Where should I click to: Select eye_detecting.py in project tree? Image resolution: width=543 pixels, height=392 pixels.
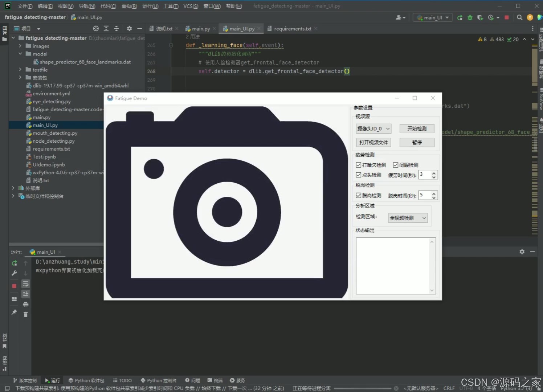(52, 101)
